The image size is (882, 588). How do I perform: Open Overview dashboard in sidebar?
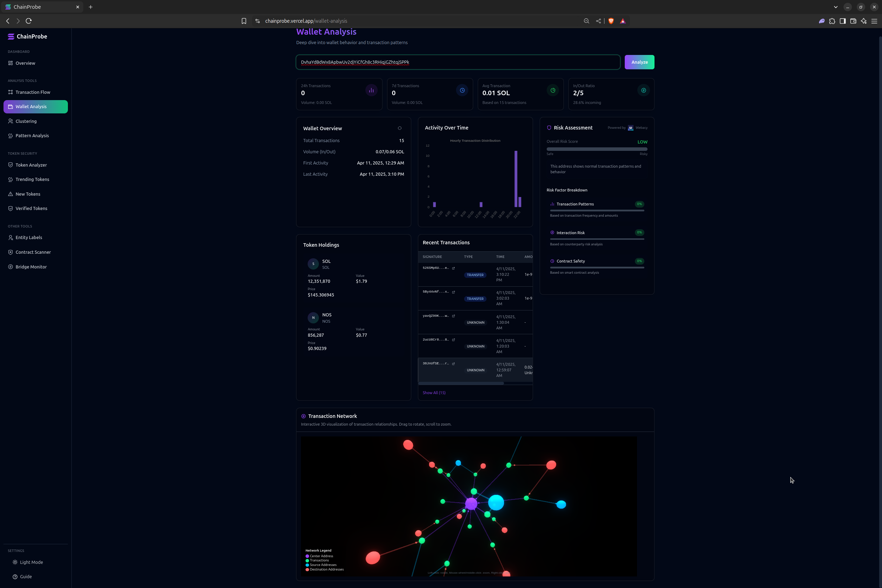36,63
